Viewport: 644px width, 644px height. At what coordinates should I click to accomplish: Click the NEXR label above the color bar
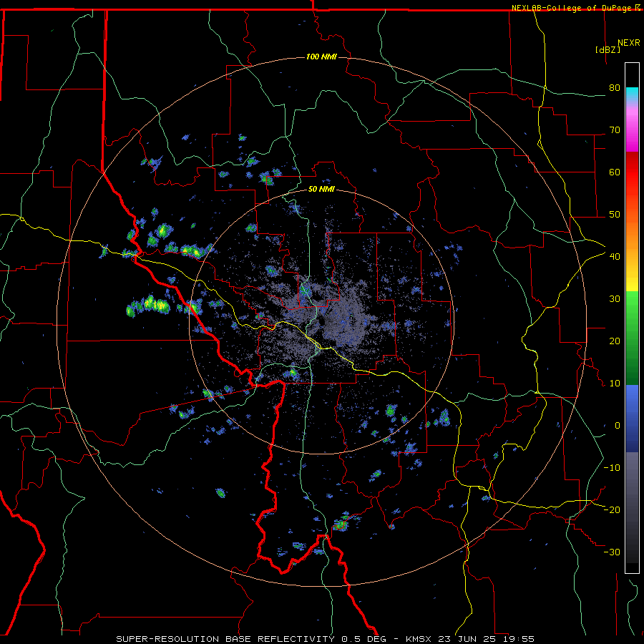[629, 43]
